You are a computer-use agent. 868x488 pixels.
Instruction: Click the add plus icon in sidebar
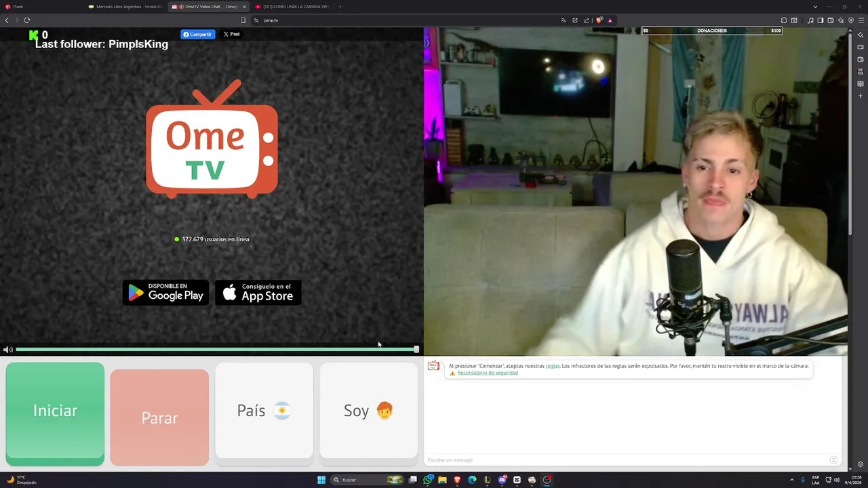pyautogui.click(x=861, y=96)
